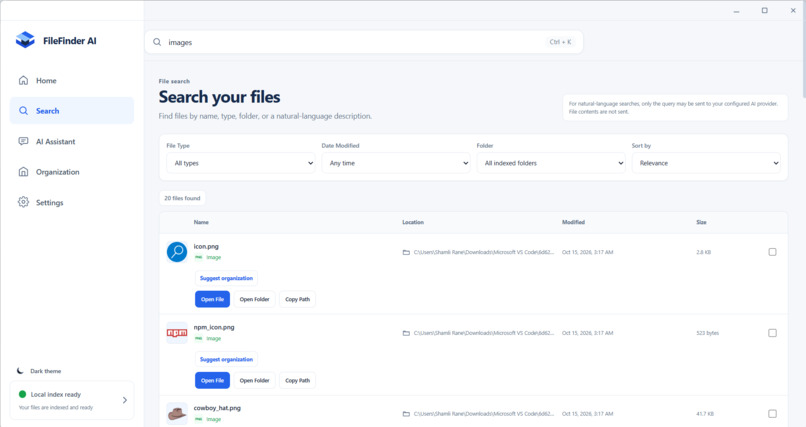This screenshot has width=806, height=427.
Task: Click the '523 bytes' size value
Action: (707, 333)
